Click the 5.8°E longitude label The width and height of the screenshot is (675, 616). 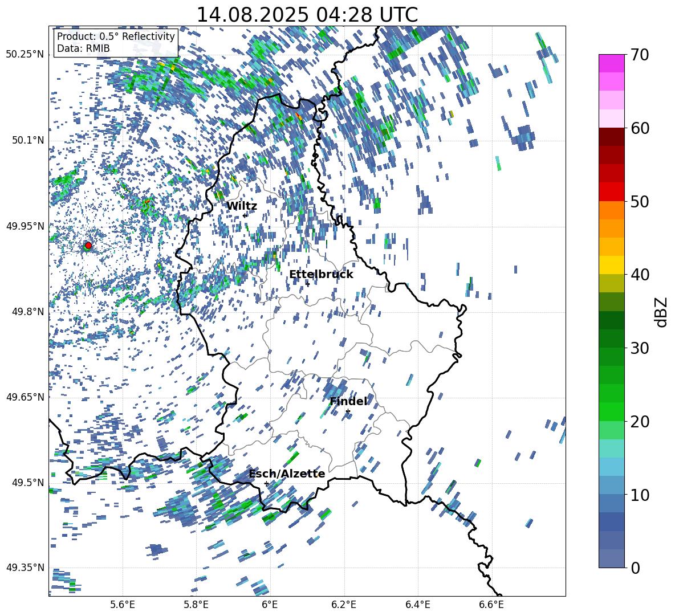pyautogui.click(x=196, y=605)
